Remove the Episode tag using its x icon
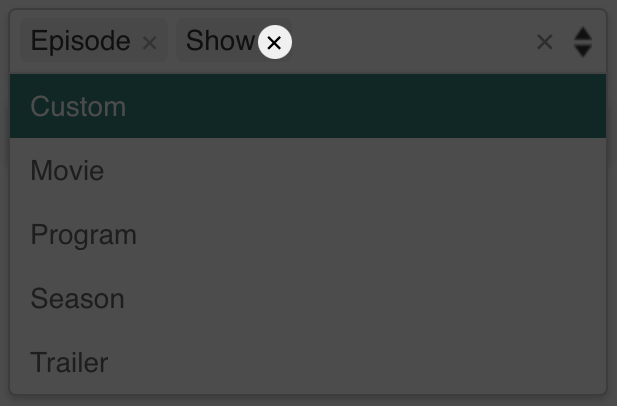Viewport: 617px width, 406px height. [x=150, y=42]
